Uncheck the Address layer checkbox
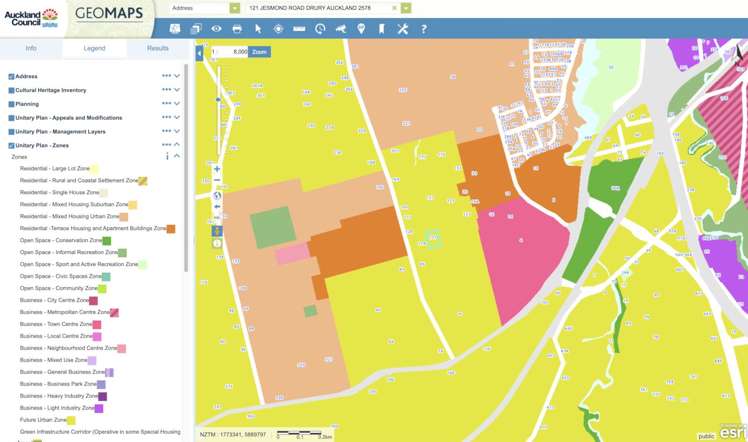The width and height of the screenshot is (748, 442). 11,76
